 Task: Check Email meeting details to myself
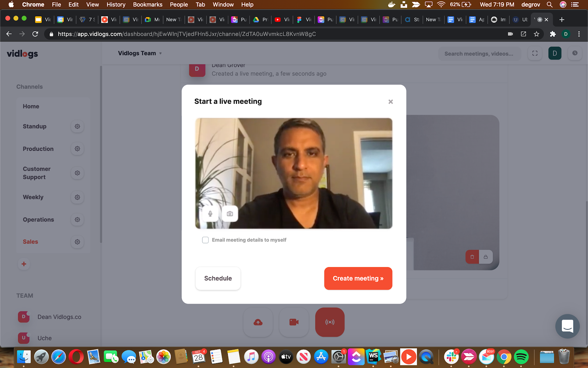coord(205,240)
